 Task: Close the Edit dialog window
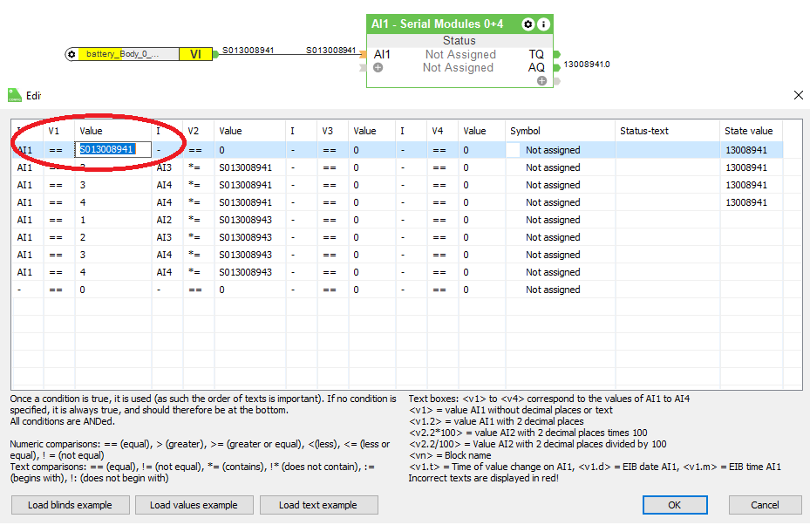799,95
